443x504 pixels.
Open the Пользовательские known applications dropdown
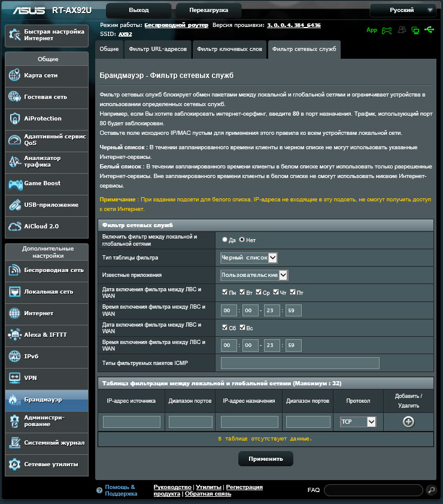[x=254, y=275]
